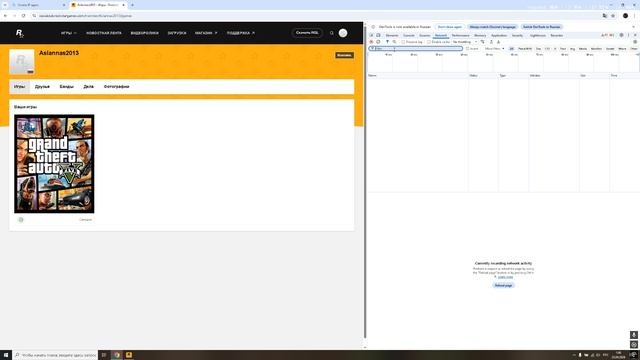Screen dimensions: 640x360
Task: Select the Doc request type filter
Action: click(538, 49)
